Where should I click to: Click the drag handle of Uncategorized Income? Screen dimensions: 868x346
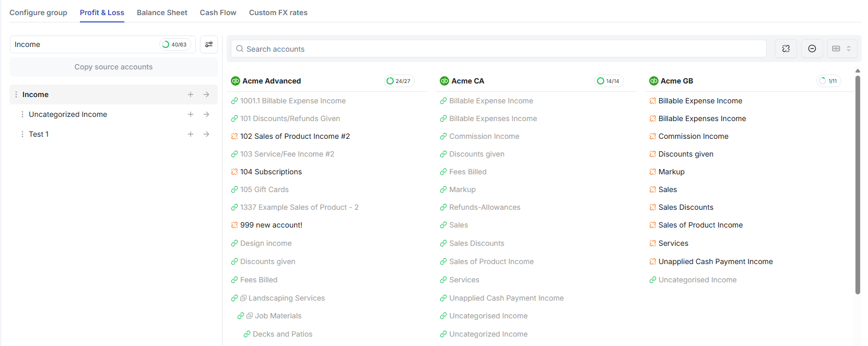tap(22, 114)
